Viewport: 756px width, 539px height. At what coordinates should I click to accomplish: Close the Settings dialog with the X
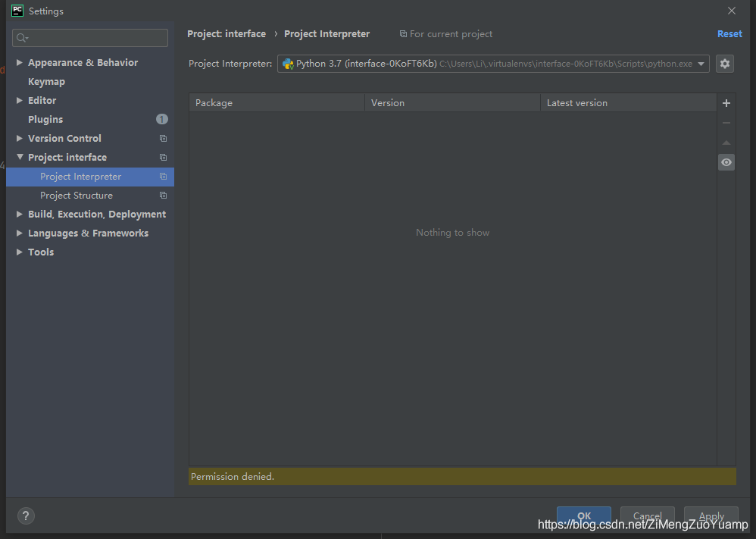[732, 11]
